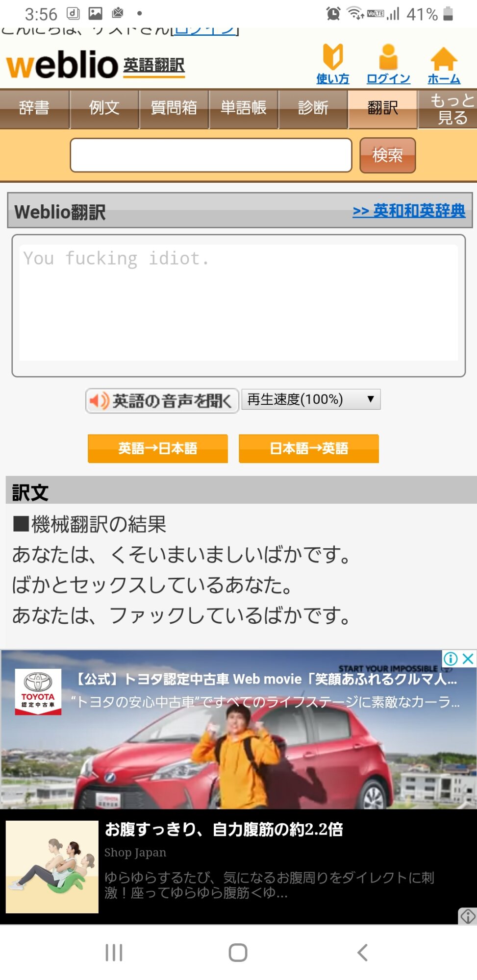This screenshot has height=980, width=477.
Task: Open ad choices icon at bottom right
Action: coord(468,916)
